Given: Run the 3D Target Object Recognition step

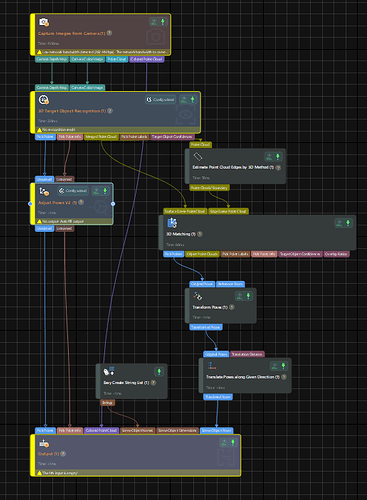Looking at the screenshot, I should 192,99.
